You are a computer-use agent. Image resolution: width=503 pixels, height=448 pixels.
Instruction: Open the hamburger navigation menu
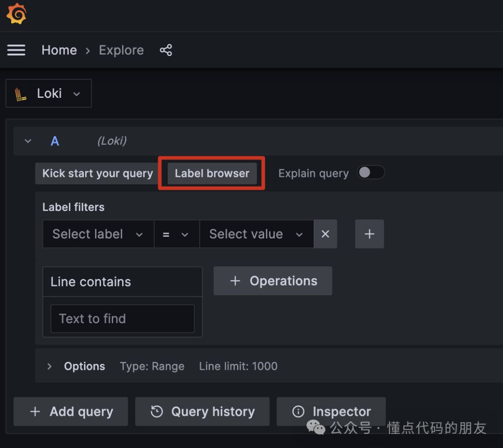[x=16, y=50]
